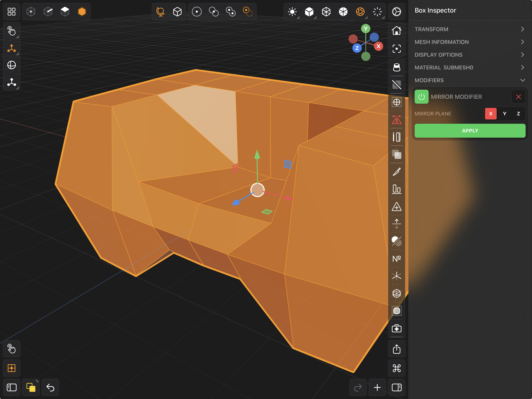
Task: Click the Y axis on orientation gizmo
Action: tap(366, 29)
